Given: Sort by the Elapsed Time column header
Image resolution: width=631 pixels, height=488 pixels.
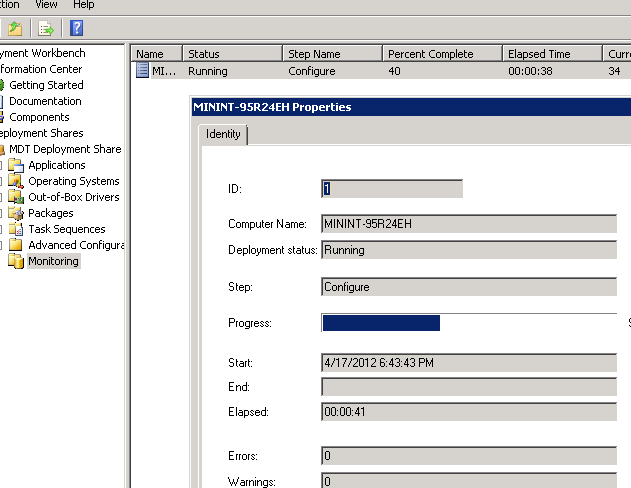Looking at the screenshot, I should click(553, 54).
